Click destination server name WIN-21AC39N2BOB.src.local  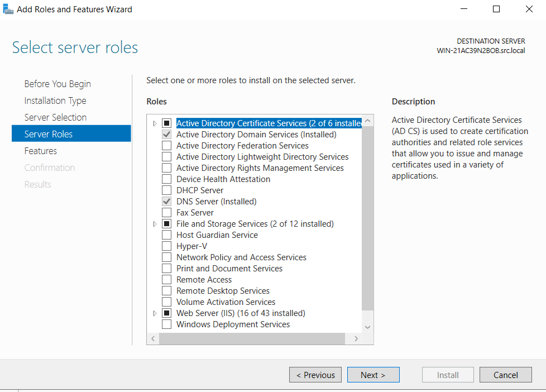481,50
